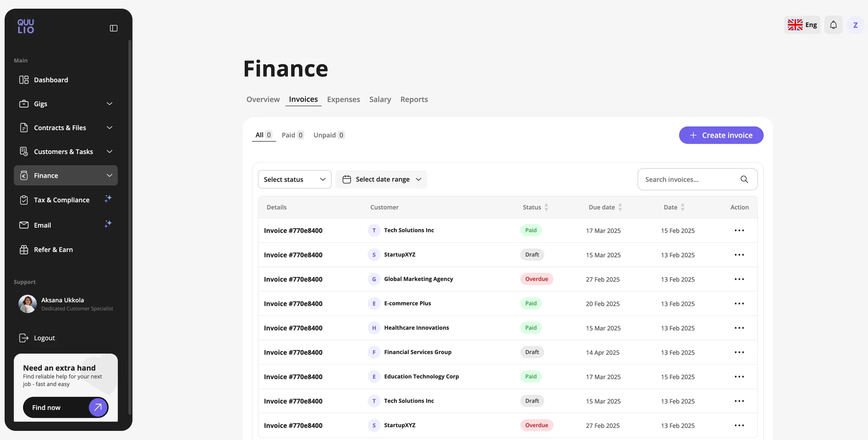Image resolution: width=868 pixels, height=440 pixels.
Task: Click the Finance wallet icon
Action: tap(24, 176)
